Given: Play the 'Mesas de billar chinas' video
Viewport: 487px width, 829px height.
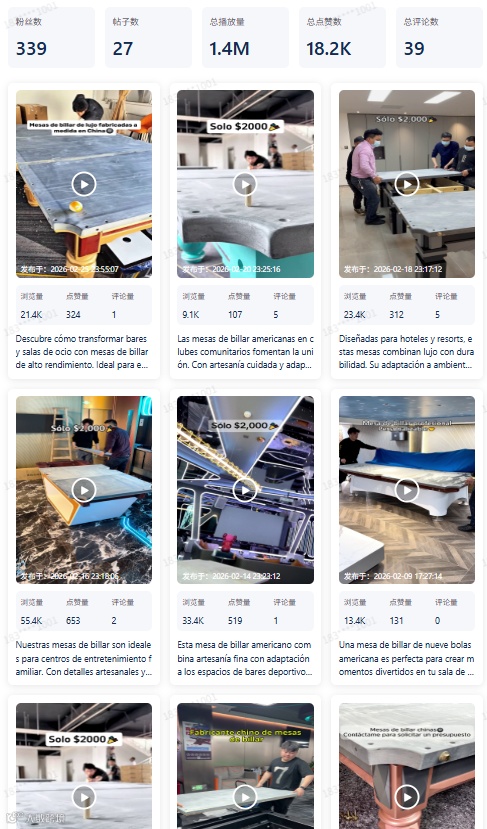Looking at the screenshot, I should (x=407, y=797).
